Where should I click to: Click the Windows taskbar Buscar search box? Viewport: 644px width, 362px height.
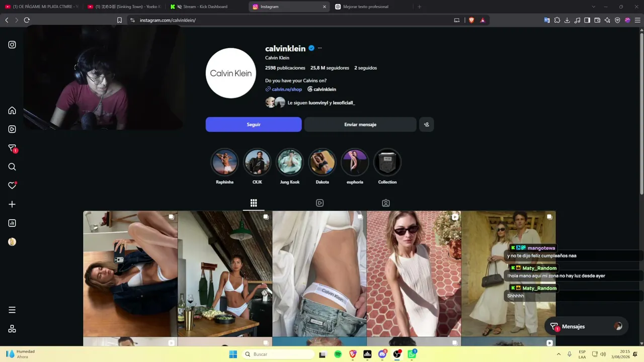[x=278, y=354]
